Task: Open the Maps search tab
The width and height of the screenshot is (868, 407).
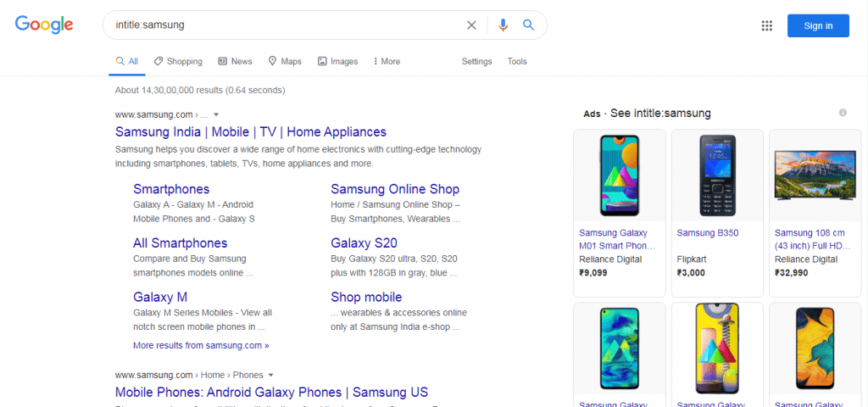Action: (285, 62)
